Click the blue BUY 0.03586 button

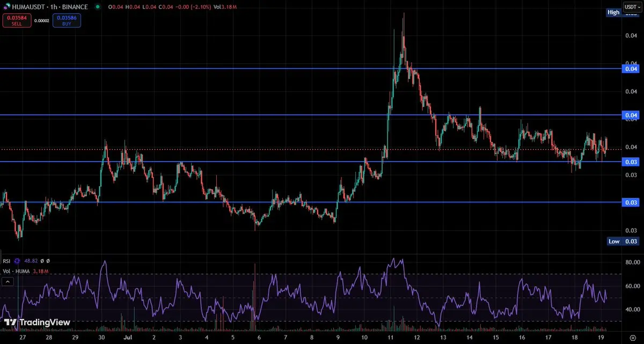[67, 20]
